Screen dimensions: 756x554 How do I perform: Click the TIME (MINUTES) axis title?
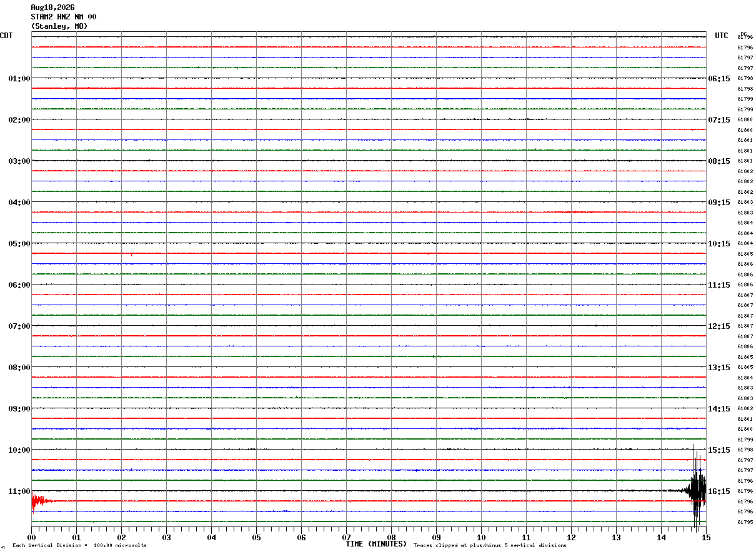point(376,544)
